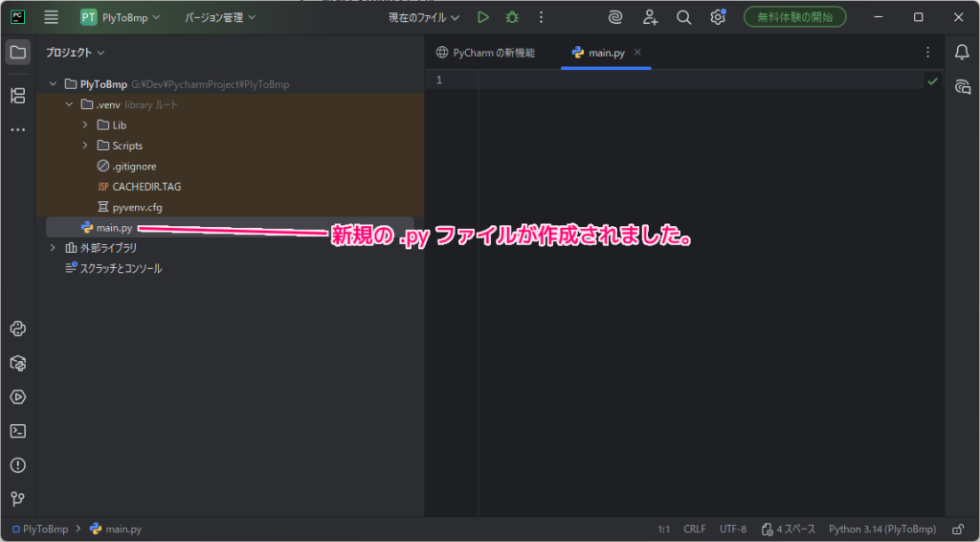The height and width of the screenshot is (542, 980).
Task: Expand the Scripts folder
Action: click(x=85, y=146)
